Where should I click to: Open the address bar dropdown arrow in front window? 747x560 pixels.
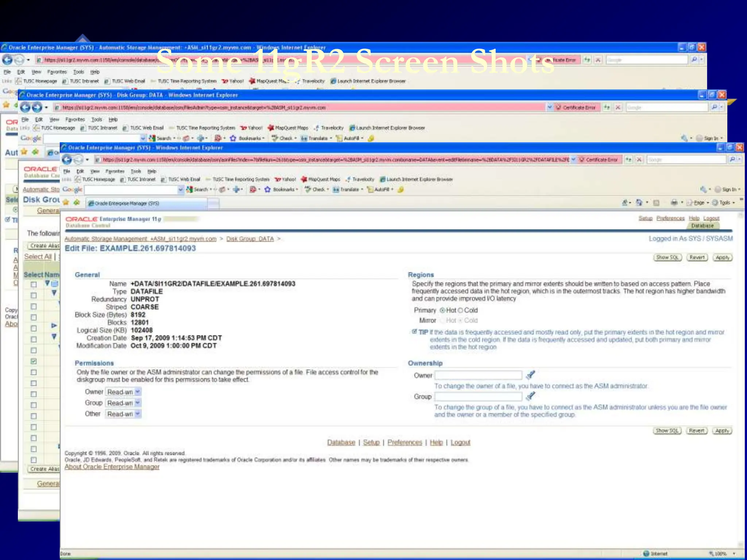click(573, 160)
